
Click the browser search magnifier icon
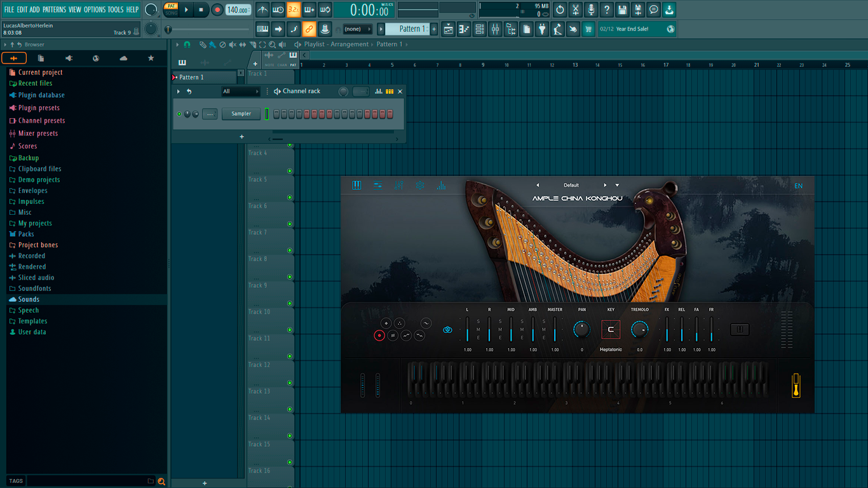click(161, 482)
